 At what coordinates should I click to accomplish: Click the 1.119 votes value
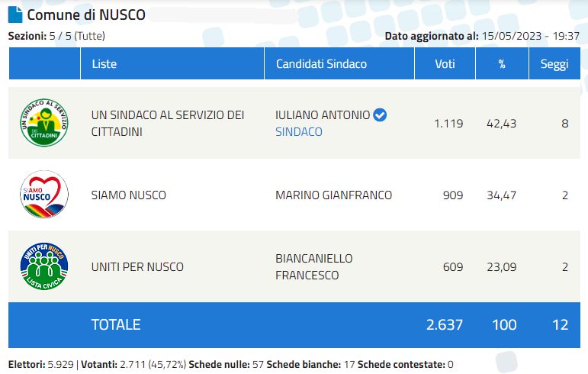coord(448,124)
